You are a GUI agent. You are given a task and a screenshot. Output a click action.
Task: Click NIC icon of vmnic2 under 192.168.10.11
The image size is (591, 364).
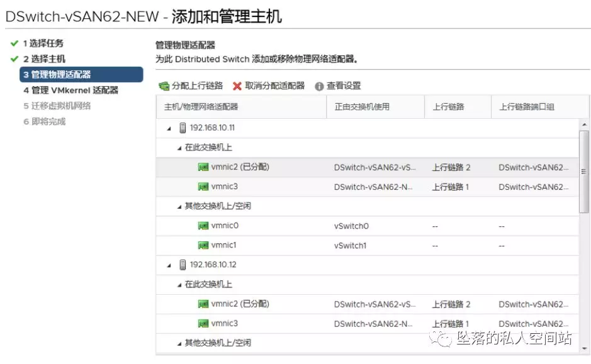pos(203,167)
